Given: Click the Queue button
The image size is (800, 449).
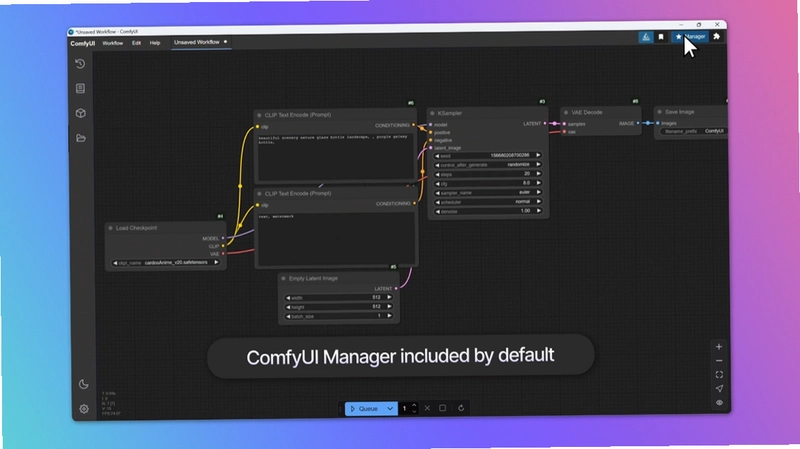Looking at the screenshot, I should [x=364, y=409].
